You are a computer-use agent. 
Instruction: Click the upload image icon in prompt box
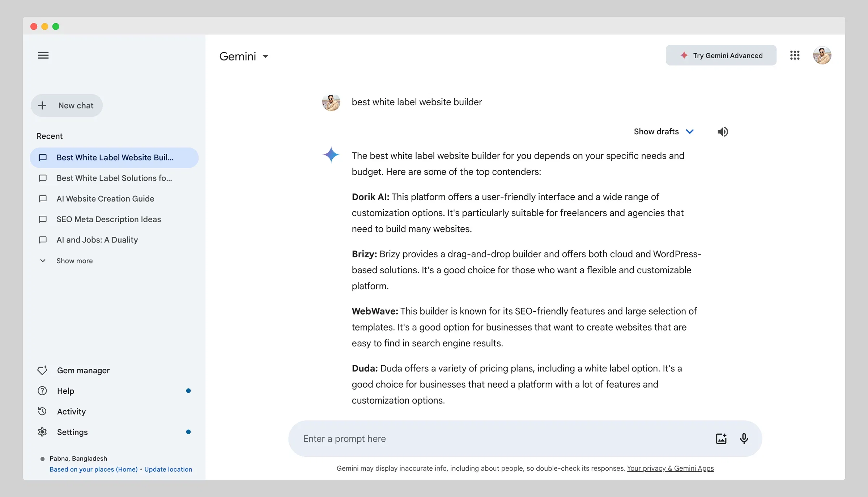pyautogui.click(x=721, y=438)
